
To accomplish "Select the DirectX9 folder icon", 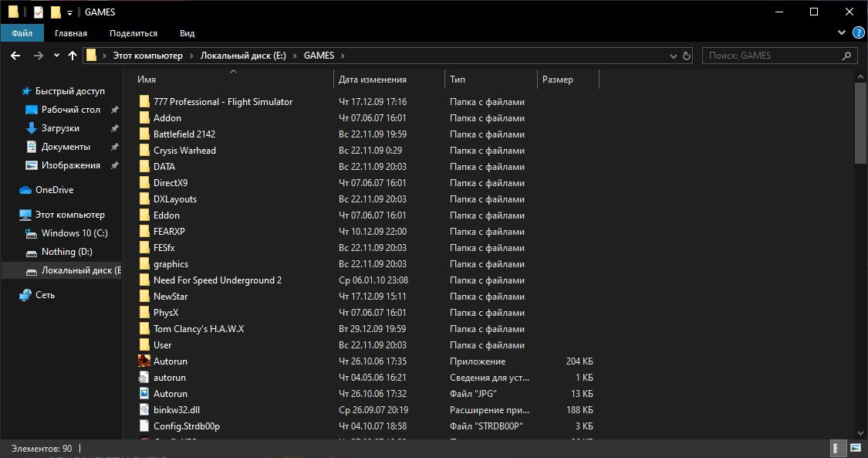I will [144, 182].
